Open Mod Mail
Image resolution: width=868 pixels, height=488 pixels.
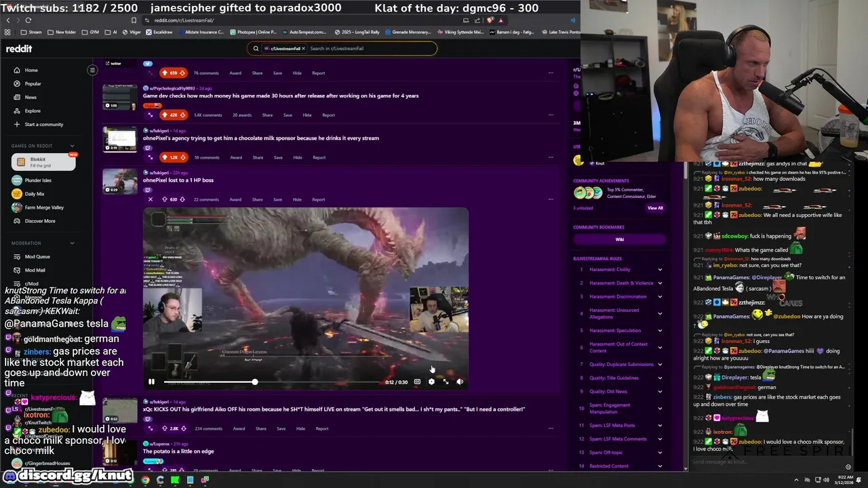tap(35, 270)
